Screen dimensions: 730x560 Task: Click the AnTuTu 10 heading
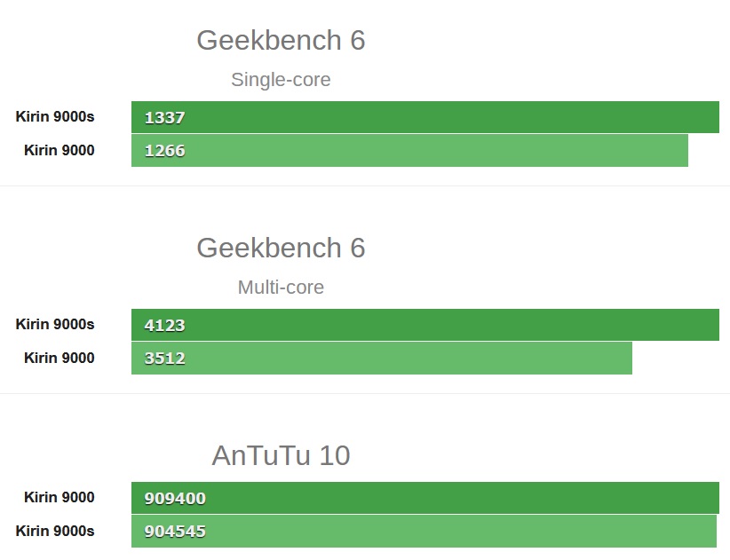281,455
